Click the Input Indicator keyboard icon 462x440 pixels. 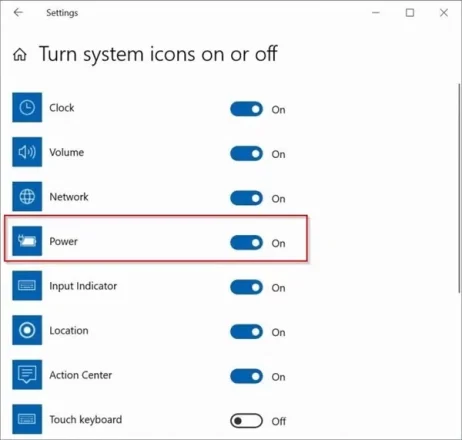(27, 285)
